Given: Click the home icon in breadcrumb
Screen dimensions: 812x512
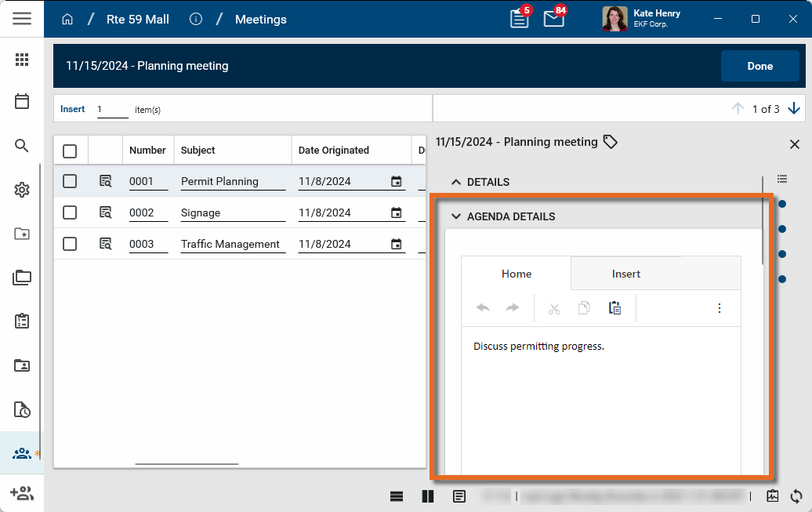Looking at the screenshot, I should [x=67, y=20].
